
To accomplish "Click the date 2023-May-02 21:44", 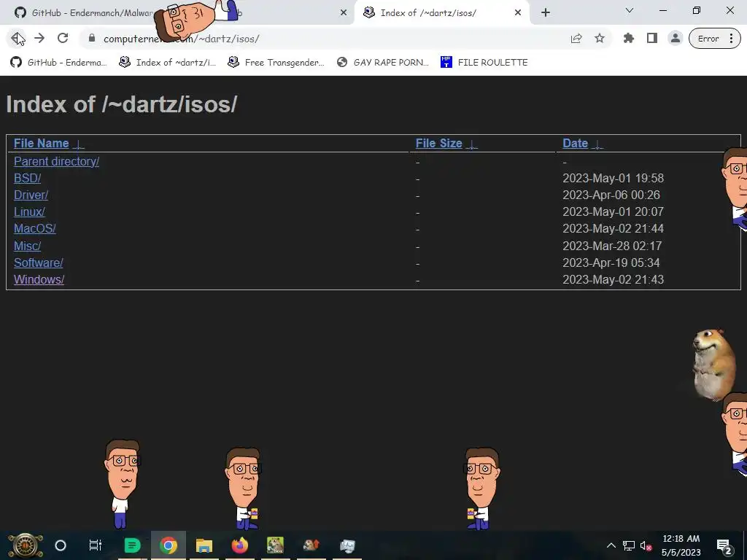I will pyautogui.click(x=613, y=228).
